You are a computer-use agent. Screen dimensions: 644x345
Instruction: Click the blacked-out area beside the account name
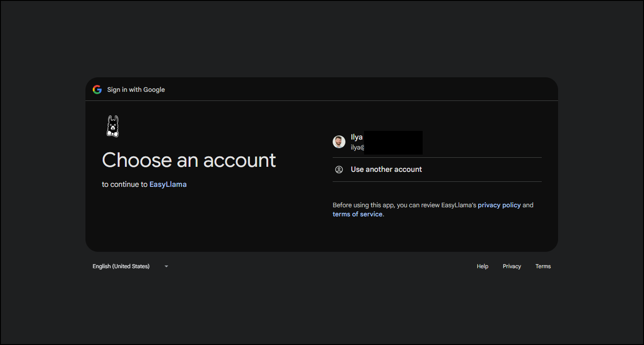(393, 142)
